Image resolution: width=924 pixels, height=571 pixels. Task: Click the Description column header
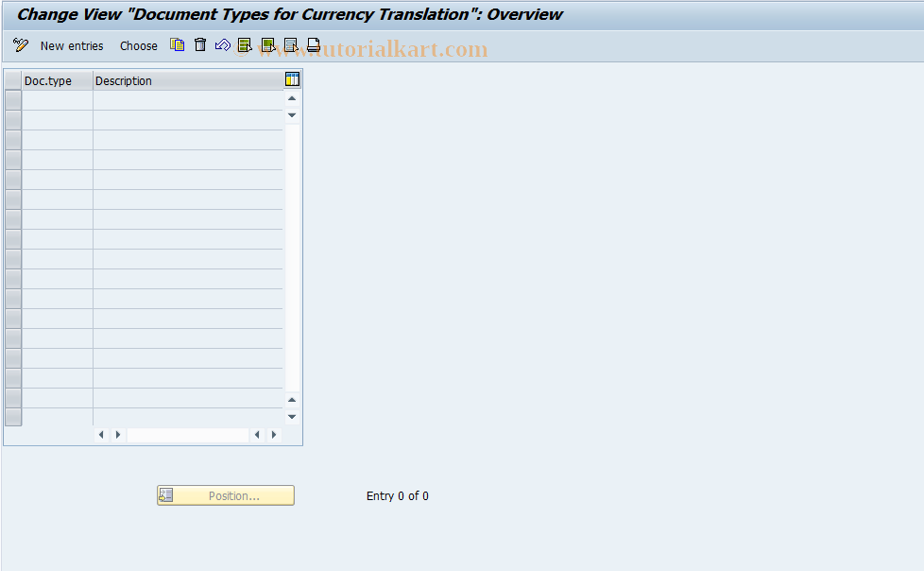pyautogui.click(x=188, y=80)
